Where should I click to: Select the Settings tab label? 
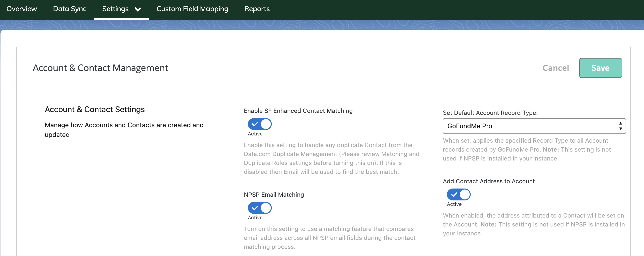coord(115,9)
